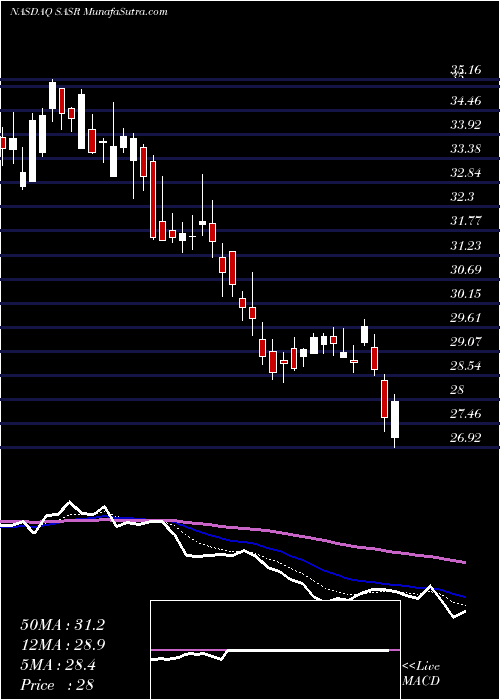The image size is (500, 700).
Task: Click the 28 price axis label
Action: pyautogui.click(x=458, y=390)
